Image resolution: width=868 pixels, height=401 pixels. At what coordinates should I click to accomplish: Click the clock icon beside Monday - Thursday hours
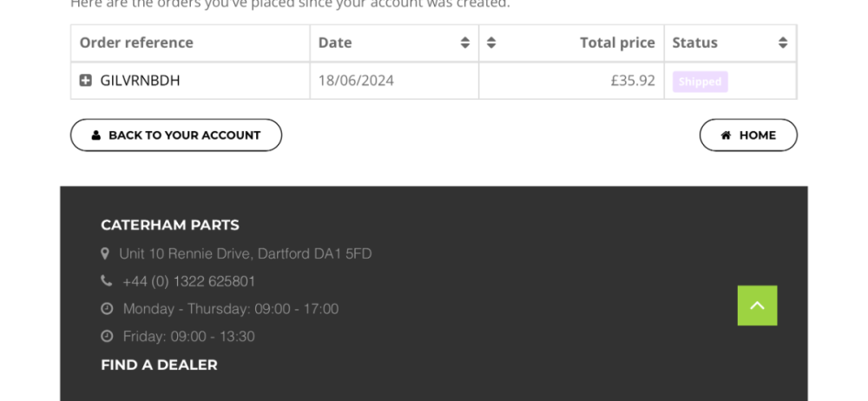pyautogui.click(x=107, y=309)
